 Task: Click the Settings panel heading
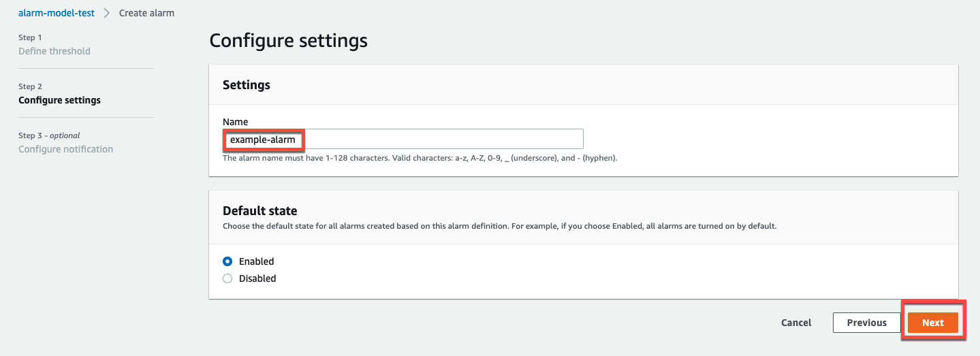pos(247,85)
